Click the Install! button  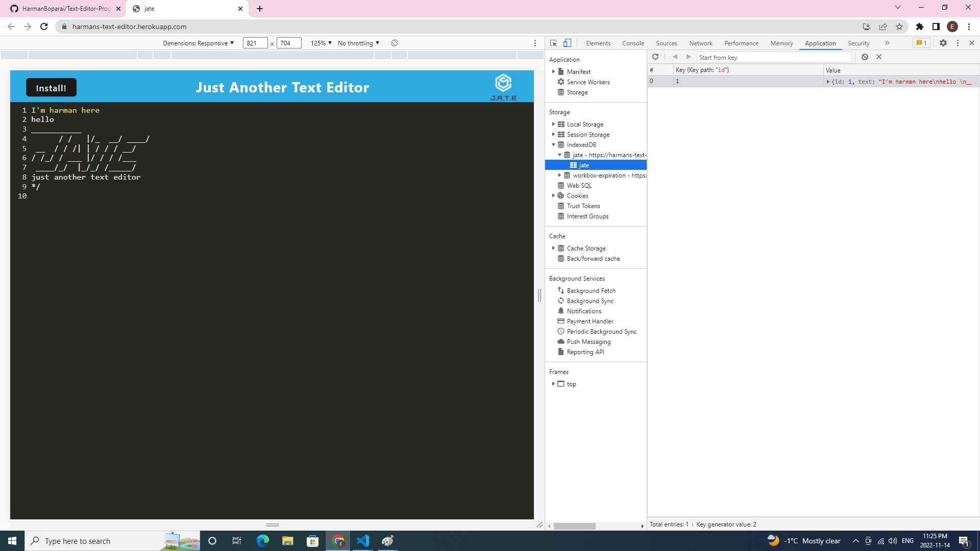[x=51, y=87]
